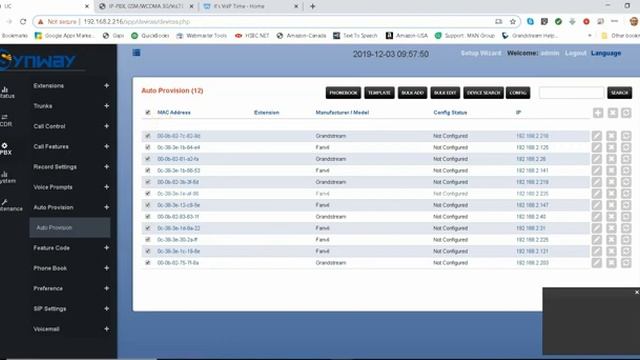The image size is (640, 360).
Task: Expand the Record Settings menu with its plus
Action: coord(107,167)
